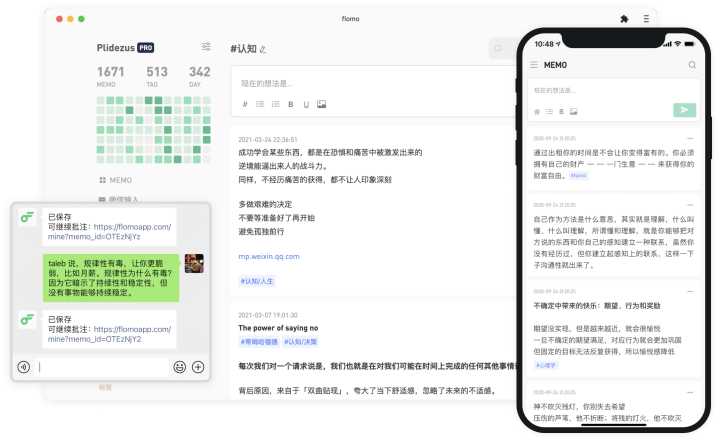720x441 pixels.
Task: Open the emoji picker in the chat window
Action: [x=180, y=367]
